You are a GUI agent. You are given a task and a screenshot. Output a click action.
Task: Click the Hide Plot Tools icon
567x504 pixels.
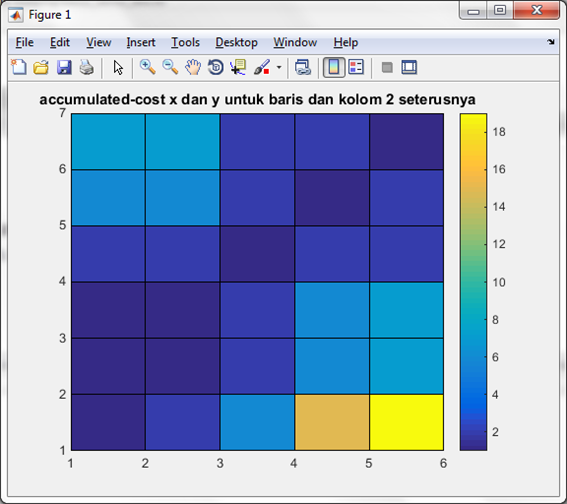(387, 67)
